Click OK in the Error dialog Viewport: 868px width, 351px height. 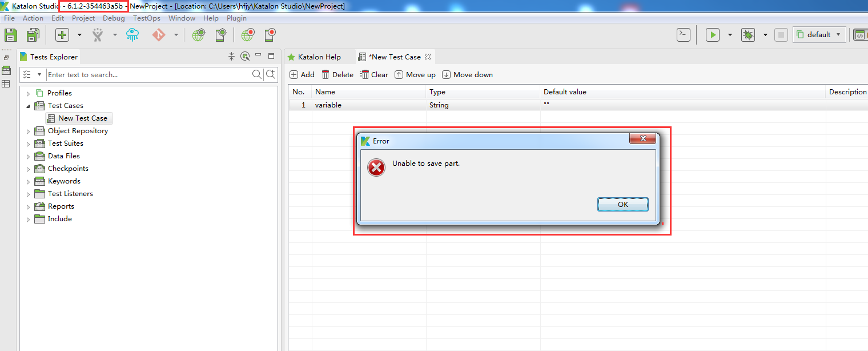coord(623,205)
